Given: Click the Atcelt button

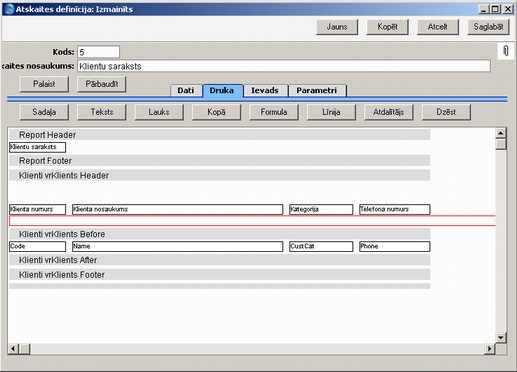Looking at the screenshot, I should 438,27.
